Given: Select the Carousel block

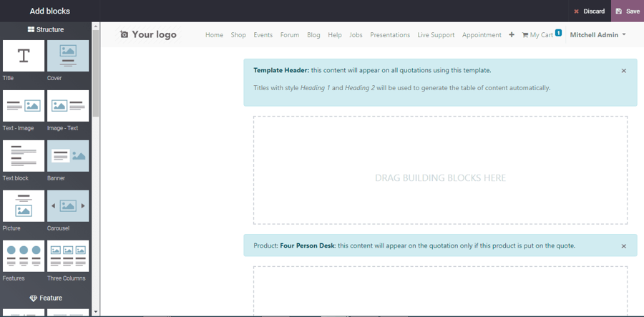Looking at the screenshot, I should coord(68,206).
